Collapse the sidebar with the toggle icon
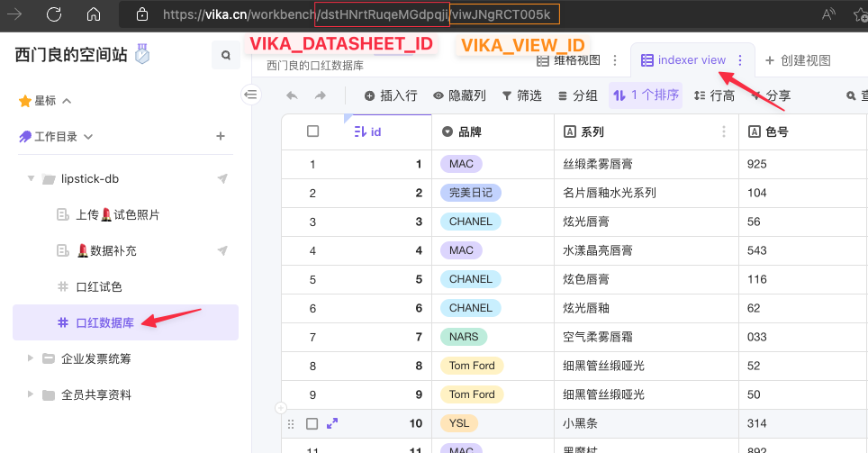 [x=251, y=95]
